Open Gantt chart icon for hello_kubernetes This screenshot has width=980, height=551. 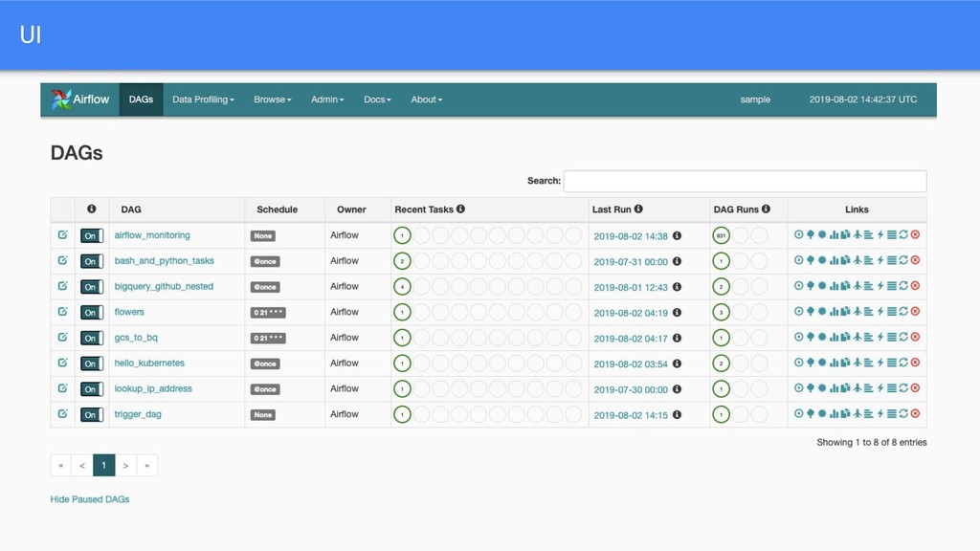(869, 364)
